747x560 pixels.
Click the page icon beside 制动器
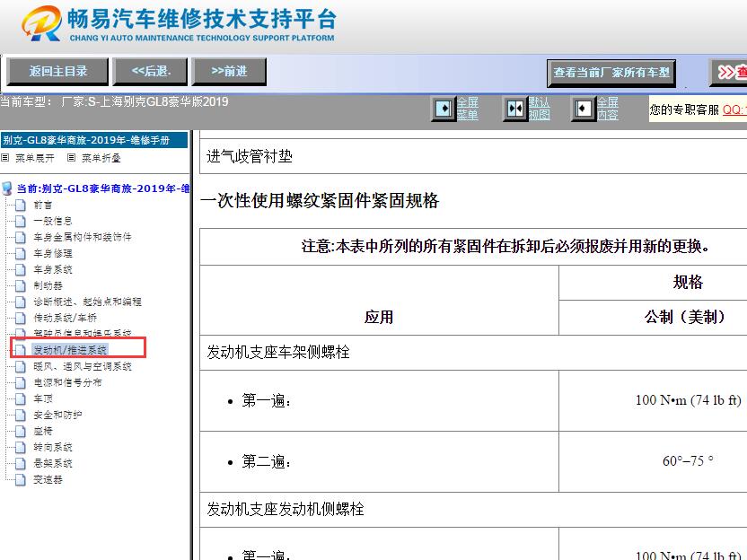coord(21,285)
